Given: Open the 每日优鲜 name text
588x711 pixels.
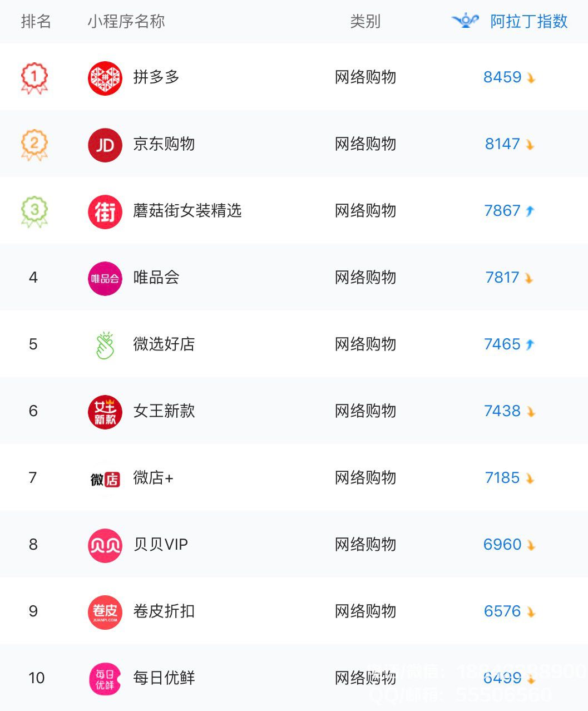Looking at the screenshot, I should click(x=164, y=678).
